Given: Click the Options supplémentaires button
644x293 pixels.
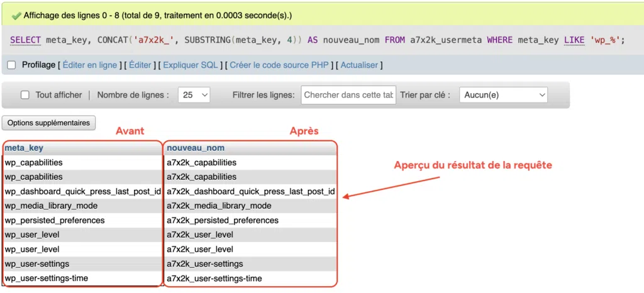Looking at the screenshot, I should 48,123.
